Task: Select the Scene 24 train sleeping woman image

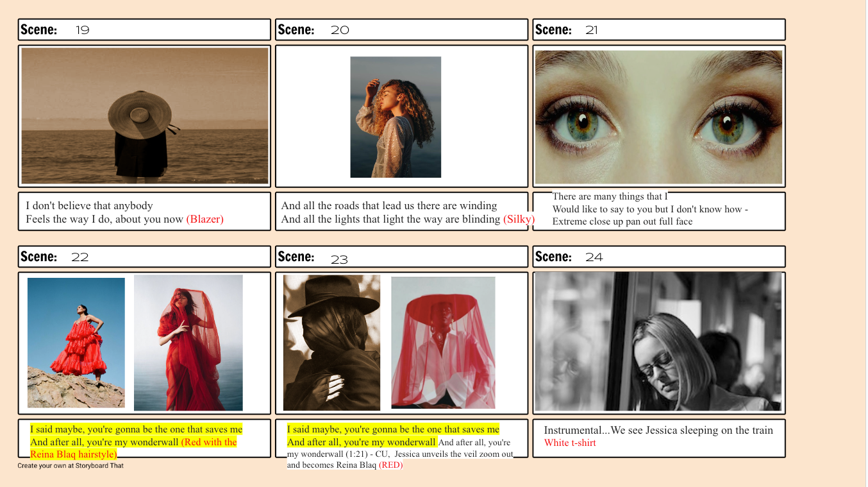Action: (x=658, y=342)
